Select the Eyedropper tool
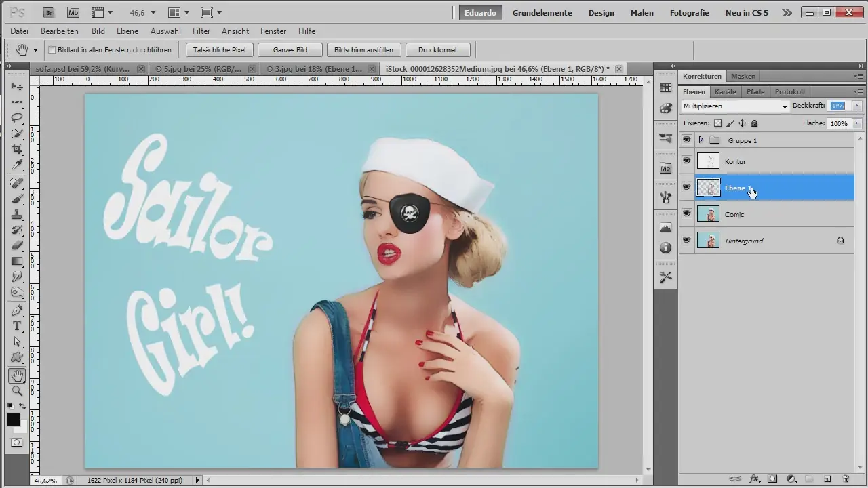This screenshot has width=868, height=488. (17, 165)
